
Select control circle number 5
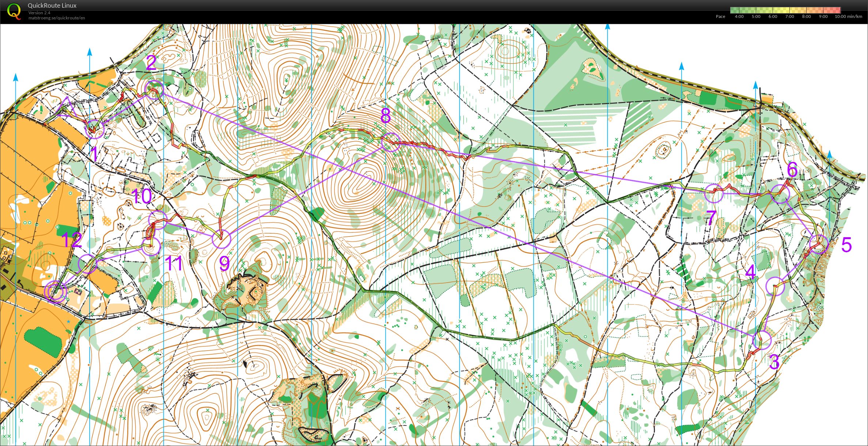click(x=819, y=245)
